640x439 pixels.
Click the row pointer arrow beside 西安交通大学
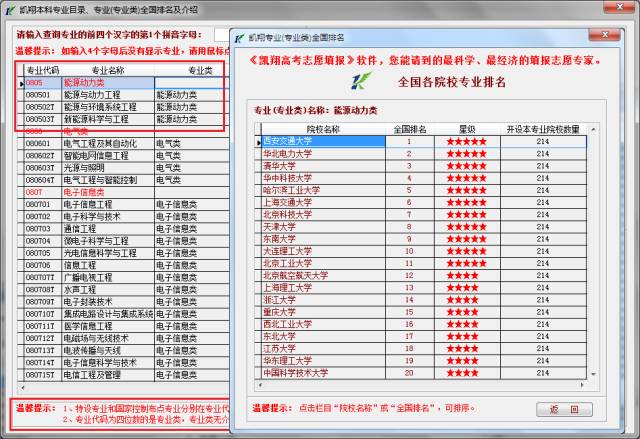[x=259, y=142]
